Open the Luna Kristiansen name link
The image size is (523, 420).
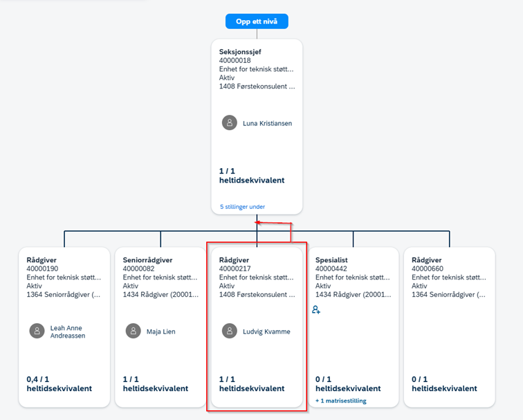coord(267,123)
